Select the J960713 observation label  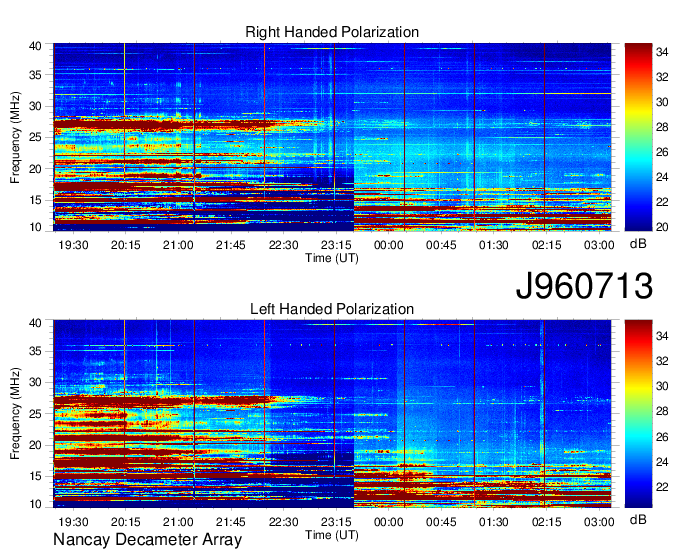[x=584, y=286]
